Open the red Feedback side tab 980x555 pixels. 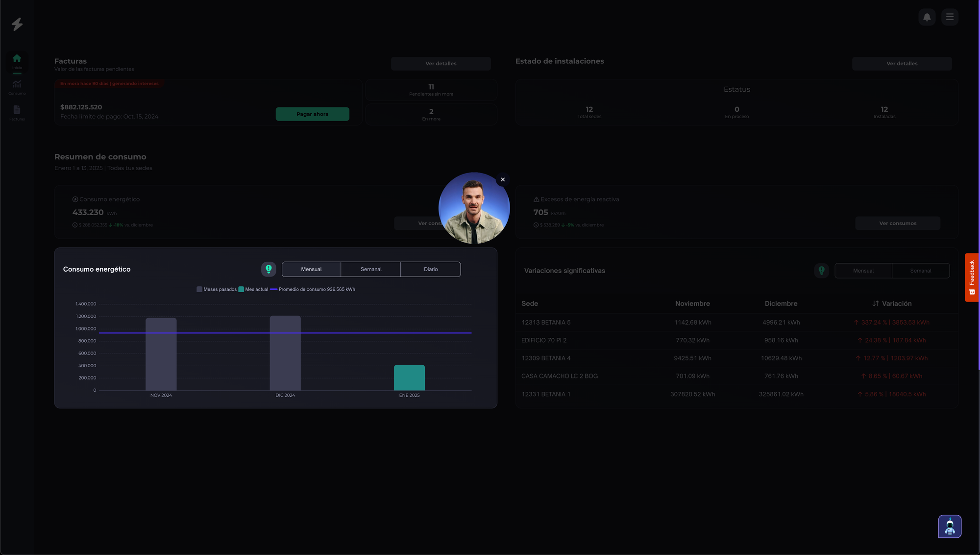[x=972, y=277]
